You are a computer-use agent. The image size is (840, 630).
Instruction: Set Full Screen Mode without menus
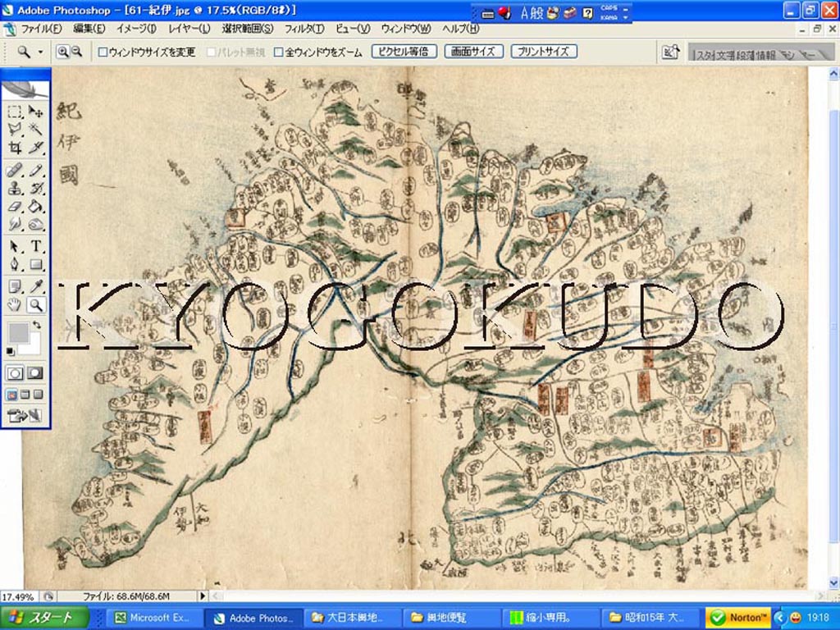click(38, 395)
